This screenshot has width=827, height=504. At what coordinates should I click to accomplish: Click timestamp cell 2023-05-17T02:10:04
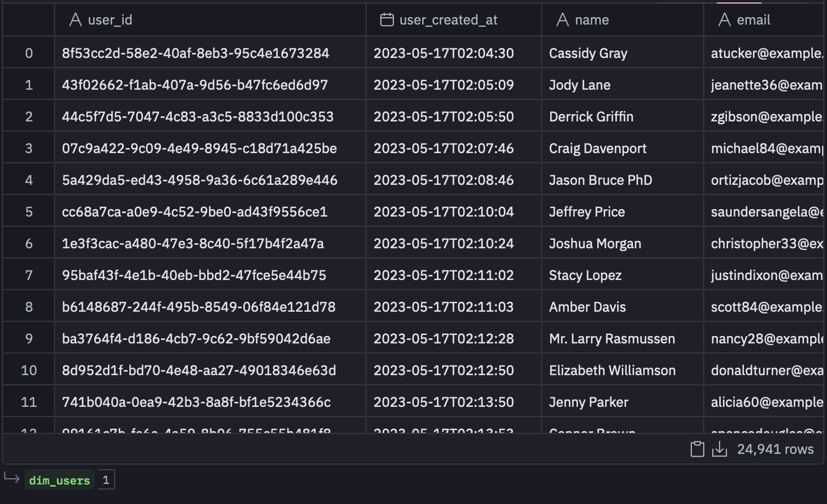444,212
